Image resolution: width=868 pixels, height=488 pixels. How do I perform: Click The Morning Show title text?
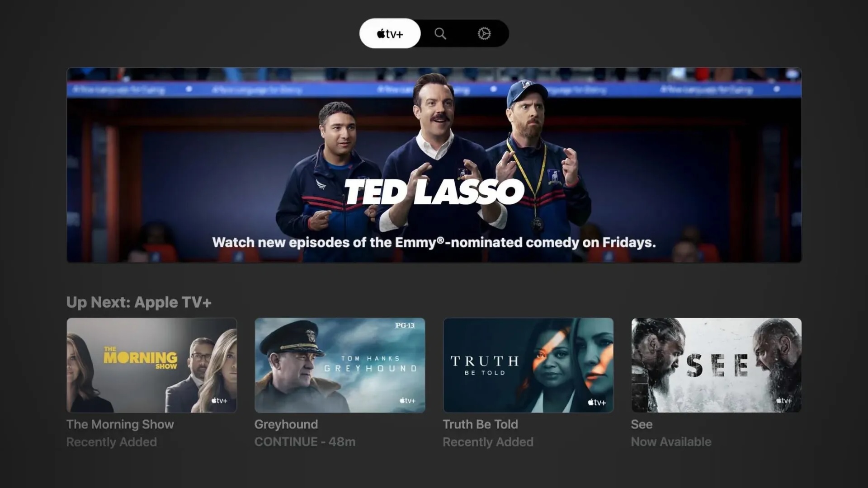(x=120, y=424)
